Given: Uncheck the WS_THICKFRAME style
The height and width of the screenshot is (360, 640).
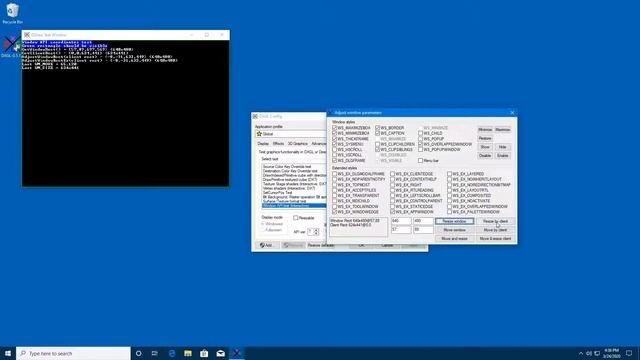Looking at the screenshot, I should pyautogui.click(x=351, y=139).
